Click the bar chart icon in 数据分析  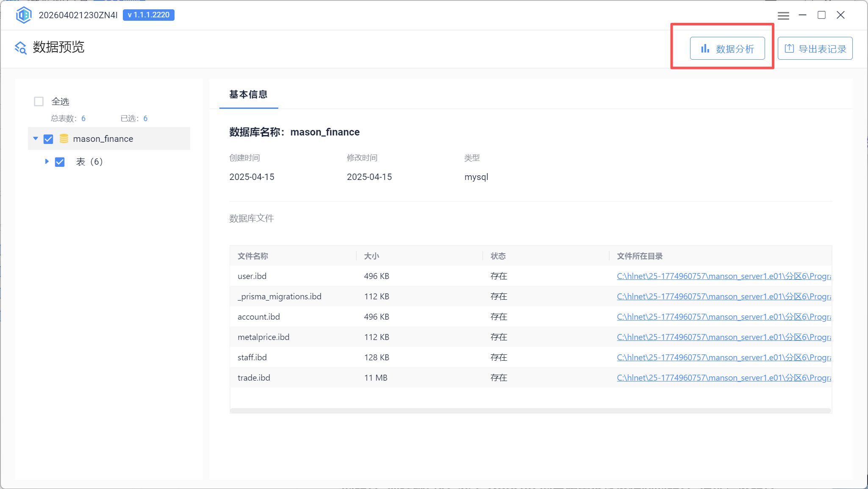(x=705, y=49)
